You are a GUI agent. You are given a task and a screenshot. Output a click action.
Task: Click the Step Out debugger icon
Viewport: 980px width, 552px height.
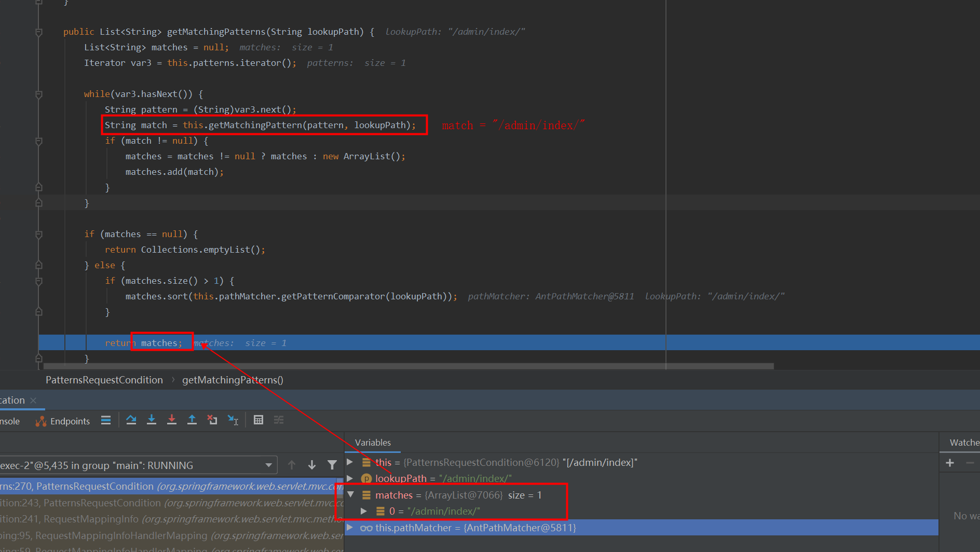192,420
